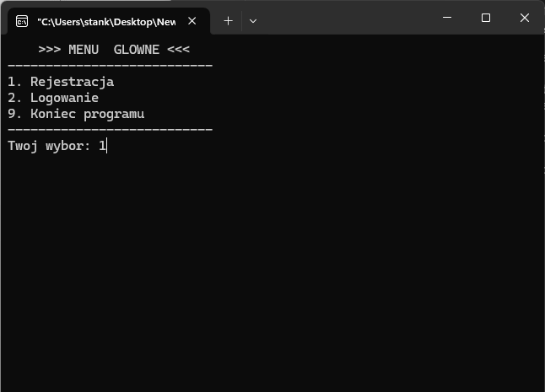Viewport: 545px width, 392px height.
Task: Maximize the terminal window
Action: (x=486, y=18)
